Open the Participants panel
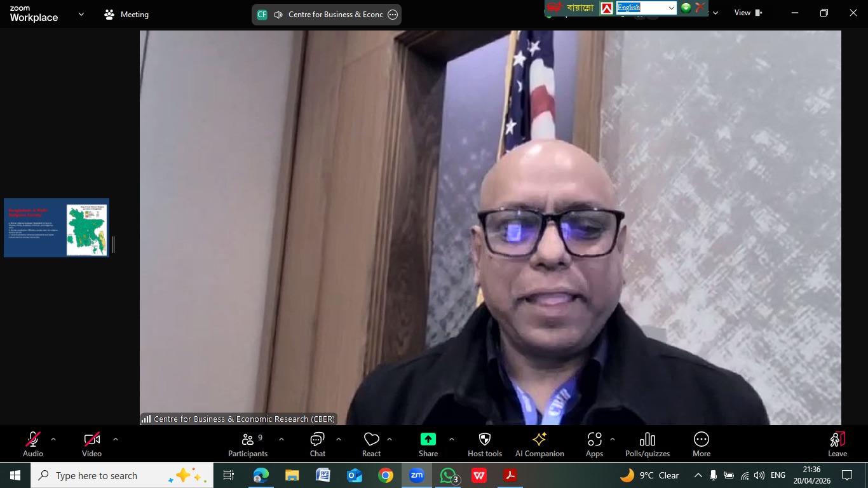 coord(248,444)
